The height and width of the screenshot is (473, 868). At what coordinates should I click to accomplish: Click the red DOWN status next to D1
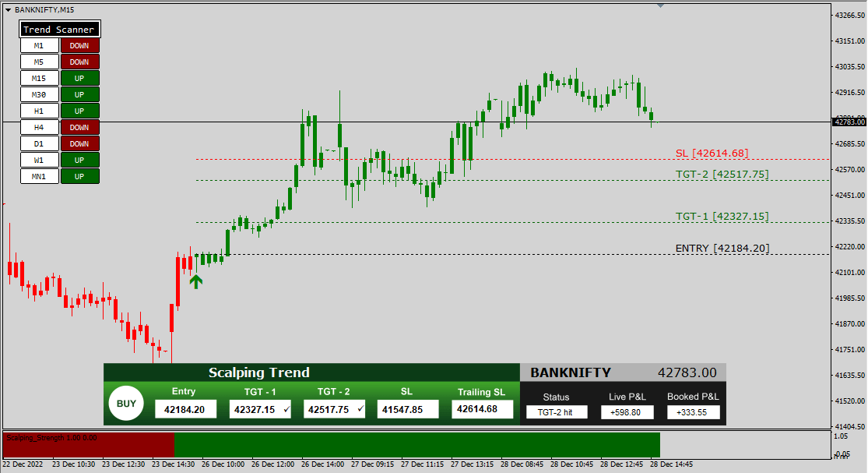[79, 144]
